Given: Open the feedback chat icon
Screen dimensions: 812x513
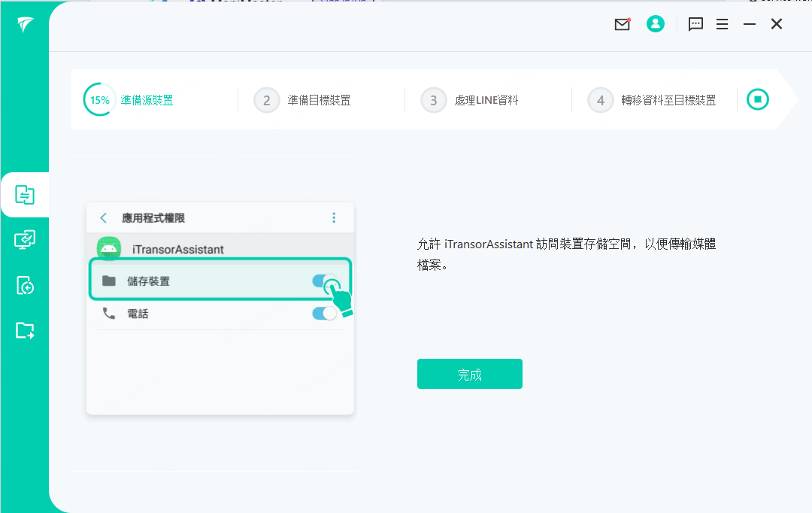Looking at the screenshot, I should point(695,23).
